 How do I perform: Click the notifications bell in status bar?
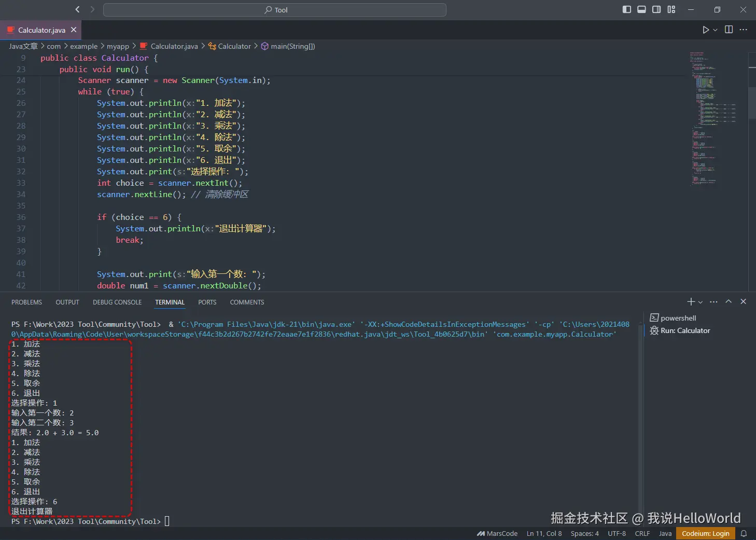[744, 533]
